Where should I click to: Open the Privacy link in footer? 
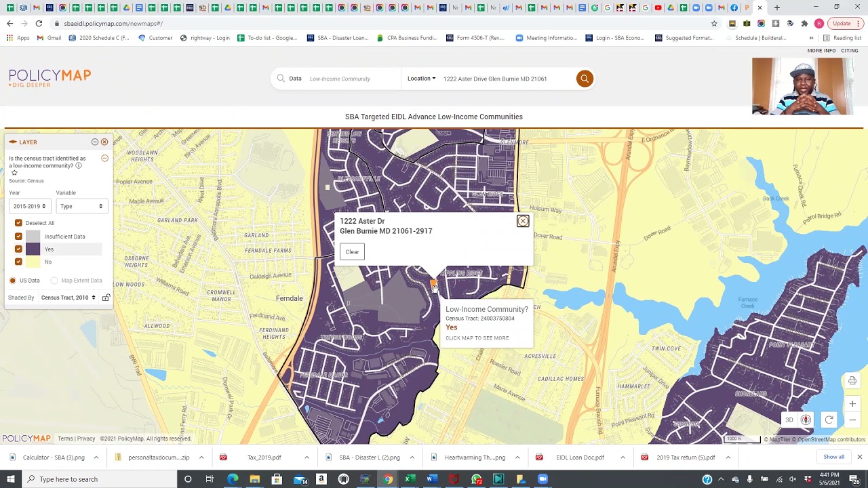coord(86,439)
